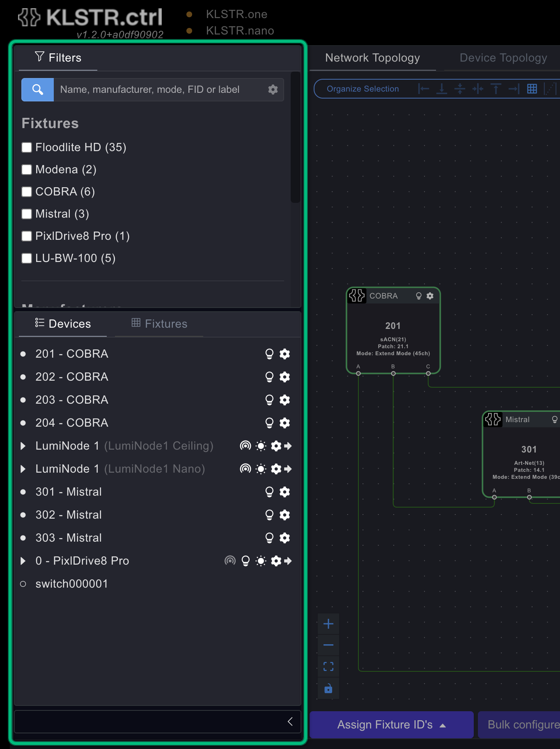Collapse the side panel with chevron
560x749 pixels.
tap(290, 721)
